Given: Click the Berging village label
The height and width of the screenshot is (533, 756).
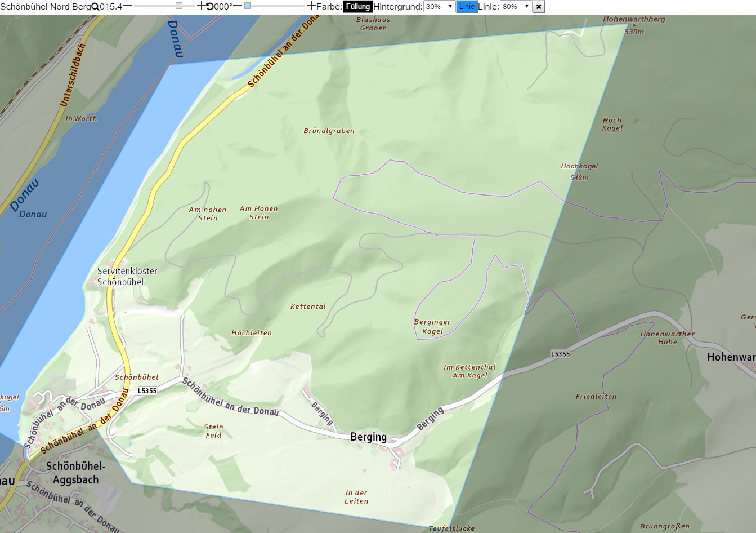Looking at the screenshot, I should tap(369, 437).
